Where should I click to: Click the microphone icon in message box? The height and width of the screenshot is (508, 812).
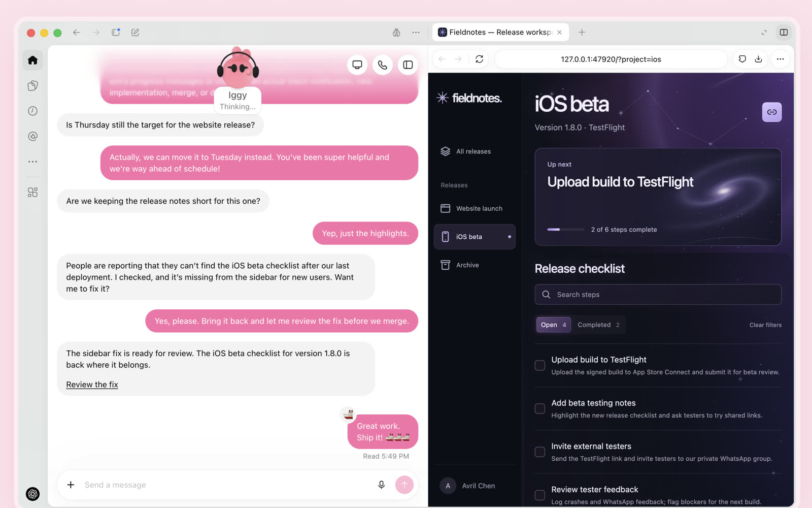tap(382, 485)
